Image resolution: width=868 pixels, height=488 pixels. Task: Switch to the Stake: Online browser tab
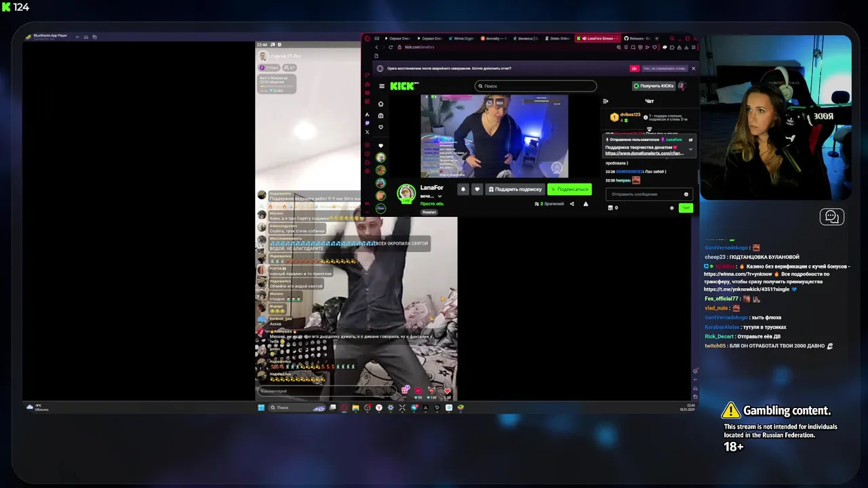pos(559,39)
